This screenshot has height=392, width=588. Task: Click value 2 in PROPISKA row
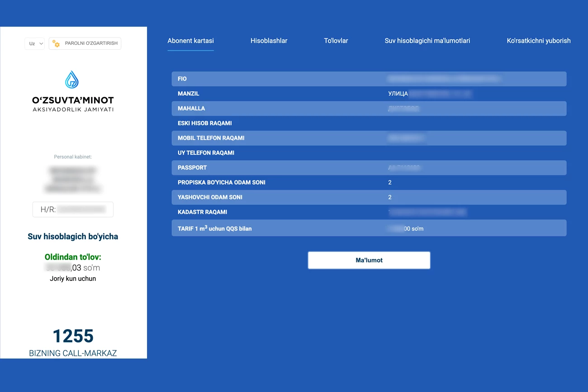(390, 183)
